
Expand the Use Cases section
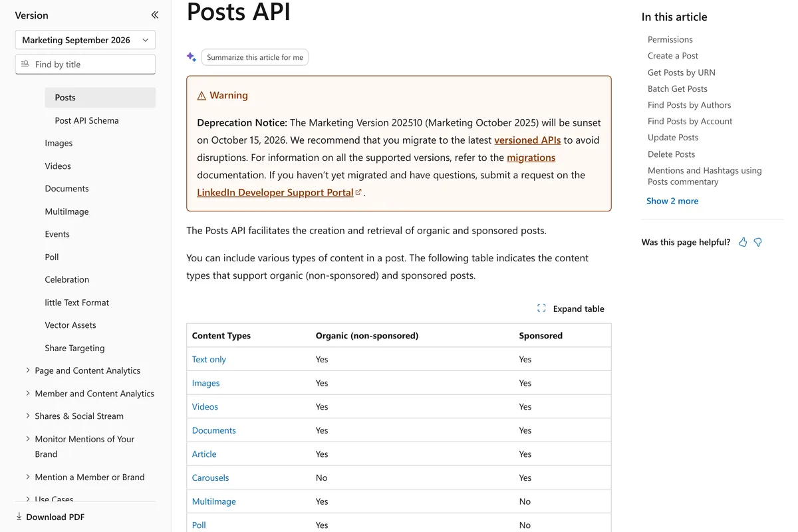[x=27, y=499]
